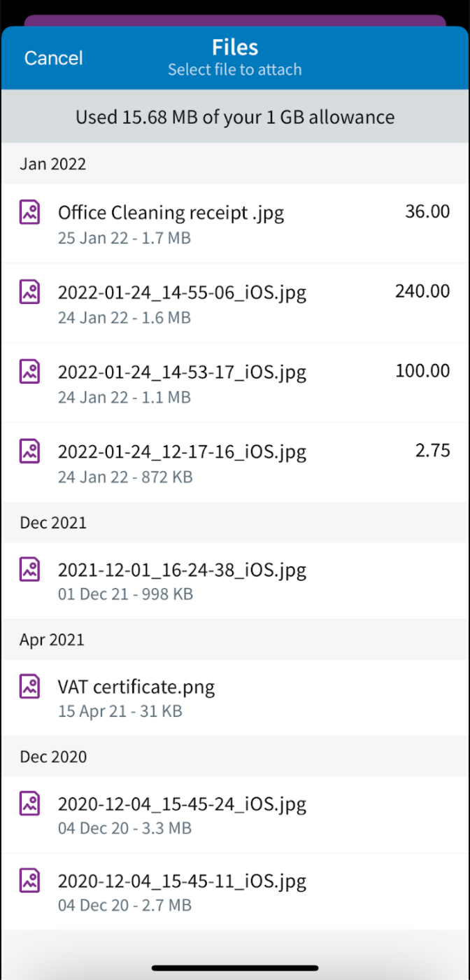Viewport: 470px width, 980px height.
Task: Tap the 240.00 amount label
Action: (422, 290)
